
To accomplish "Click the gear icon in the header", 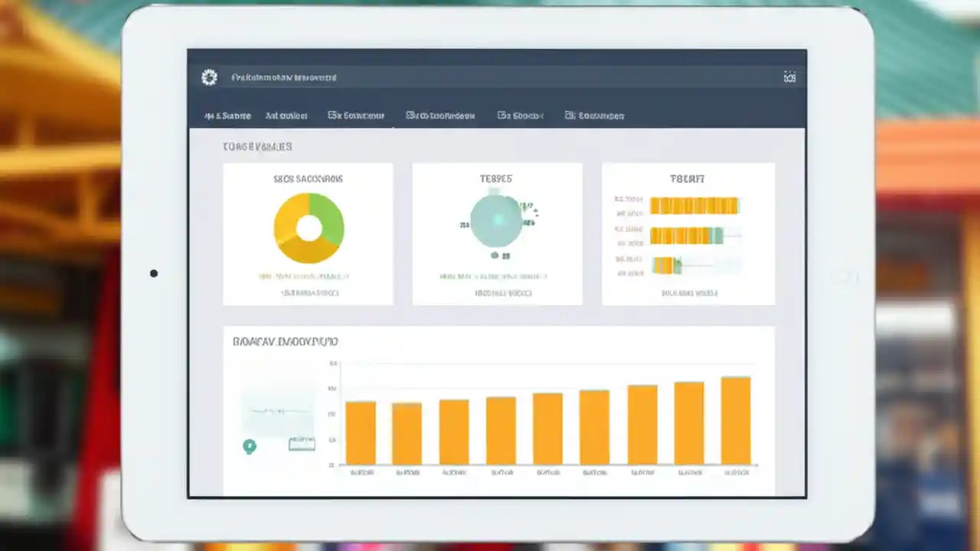I will tap(209, 77).
